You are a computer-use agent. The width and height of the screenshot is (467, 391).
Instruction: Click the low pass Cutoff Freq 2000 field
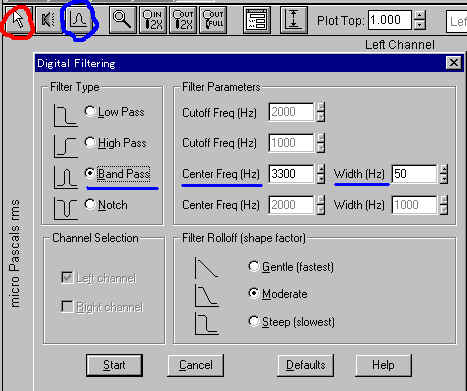[x=291, y=112]
